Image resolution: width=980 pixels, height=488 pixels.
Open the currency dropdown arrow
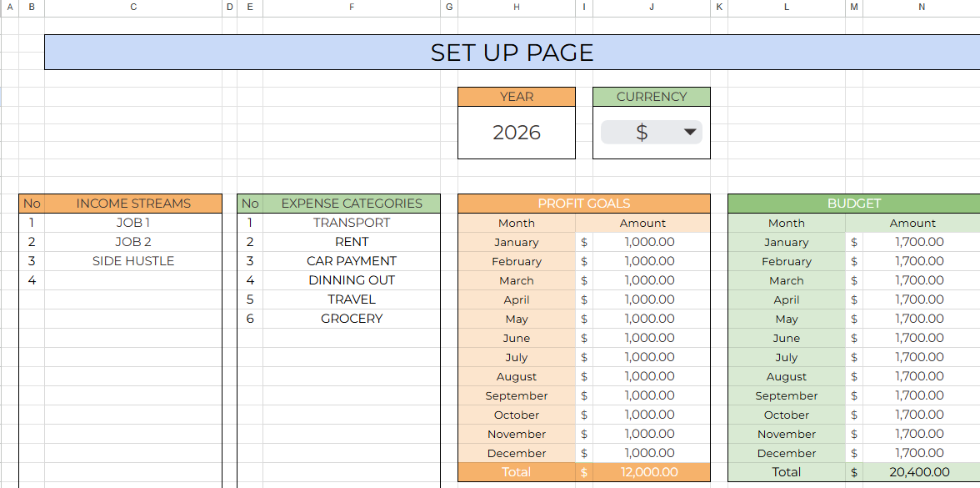tap(689, 132)
